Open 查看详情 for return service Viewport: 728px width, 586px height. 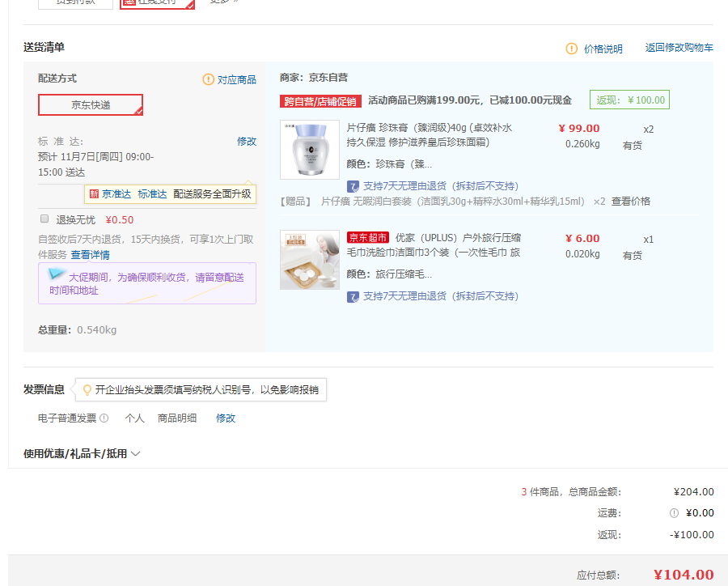(90, 255)
